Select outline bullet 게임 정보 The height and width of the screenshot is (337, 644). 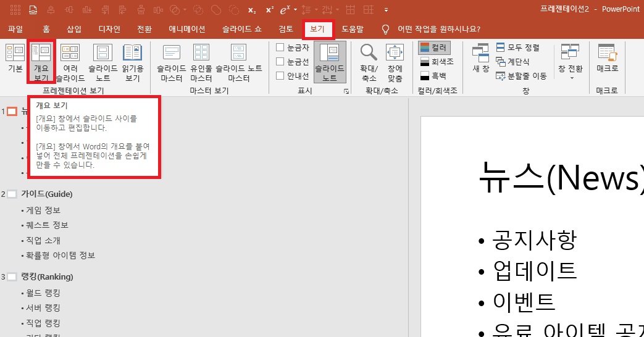tap(43, 210)
